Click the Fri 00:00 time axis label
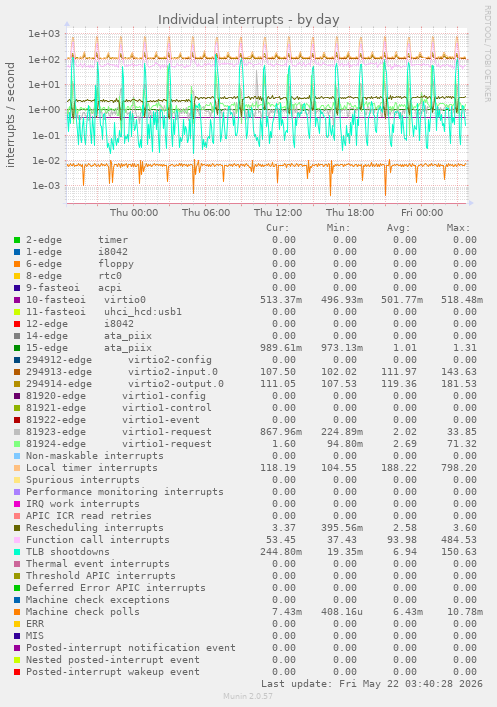497x707 pixels. point(422,212)
